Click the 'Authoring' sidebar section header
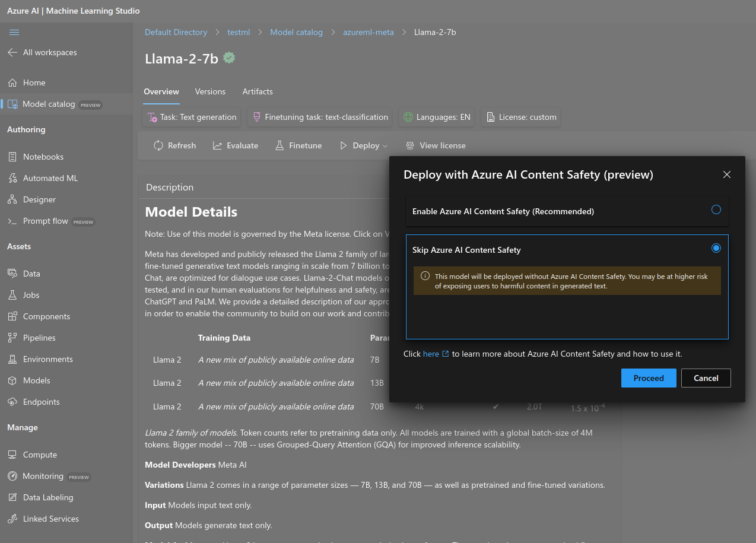 tap(26, 129)
